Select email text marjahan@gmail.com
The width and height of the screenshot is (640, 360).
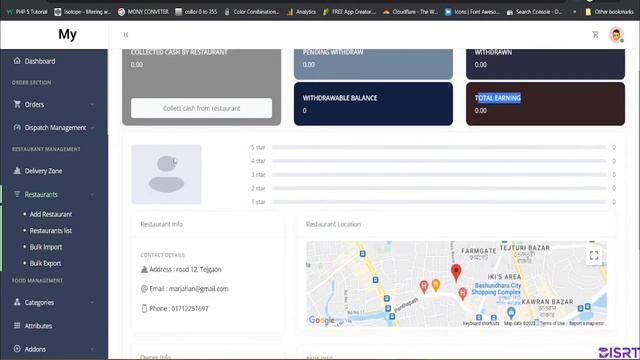point(198,289)
